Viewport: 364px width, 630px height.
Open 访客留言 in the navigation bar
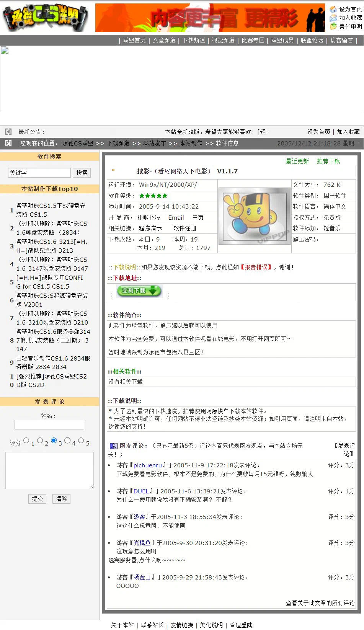coord(342,40)
